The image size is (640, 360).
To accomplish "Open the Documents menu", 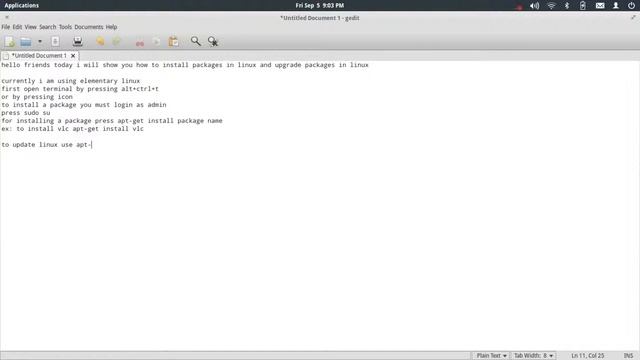I will click(89, 27).
